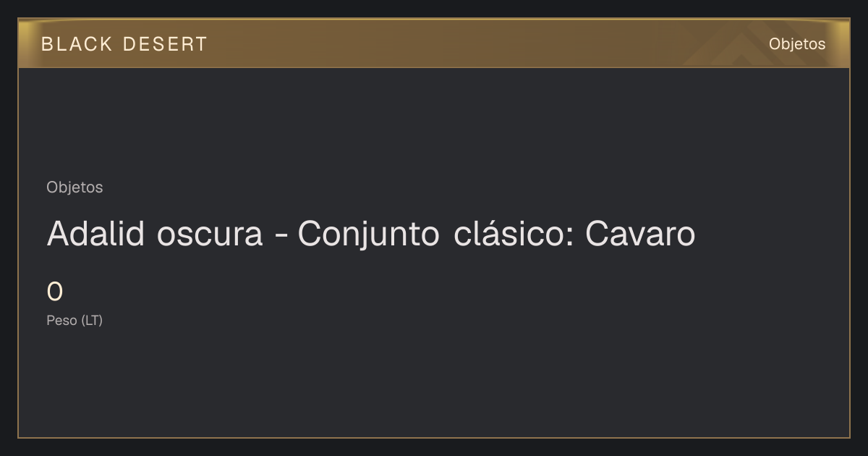Click the Adalid oscura item title
This screenshot has width=868, height=456.
click(370, 234)
